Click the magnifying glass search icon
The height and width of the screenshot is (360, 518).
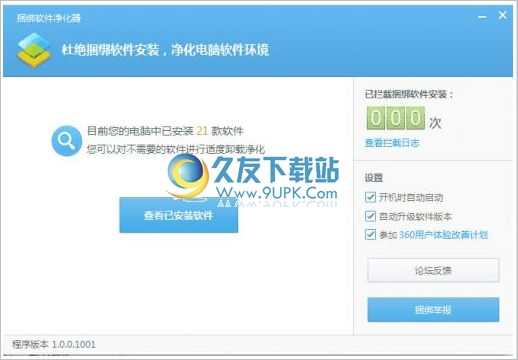(x=66, y=141)
